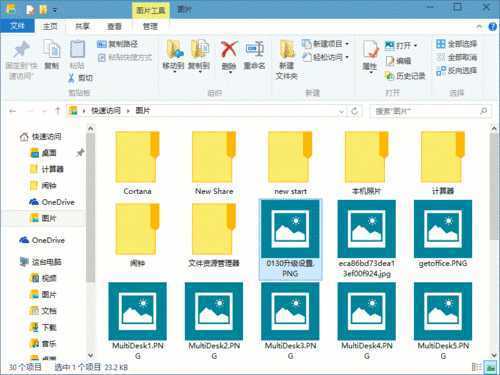Click the Picture Tools (图片工具) contextual tab
500x375 pixels.
point(151,10)
